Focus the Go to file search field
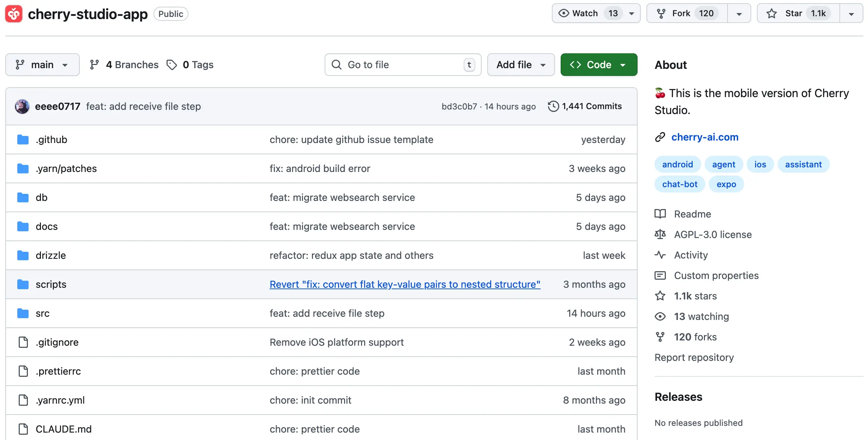Image resolution: width=868 pixels, height=440 pixels. [x=402, y=65]
